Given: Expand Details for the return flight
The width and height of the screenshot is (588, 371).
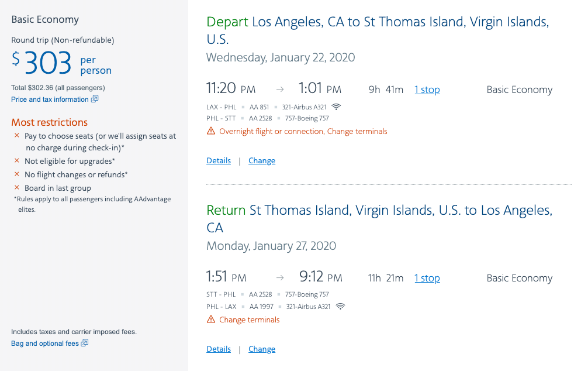Looking at the screenshot, I should (219, 349).
